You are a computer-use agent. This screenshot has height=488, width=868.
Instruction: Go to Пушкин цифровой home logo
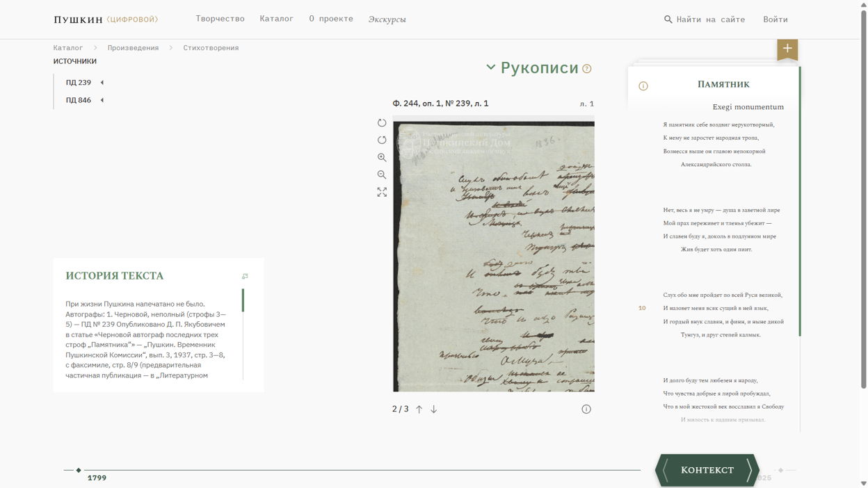[x=106, y=19]
